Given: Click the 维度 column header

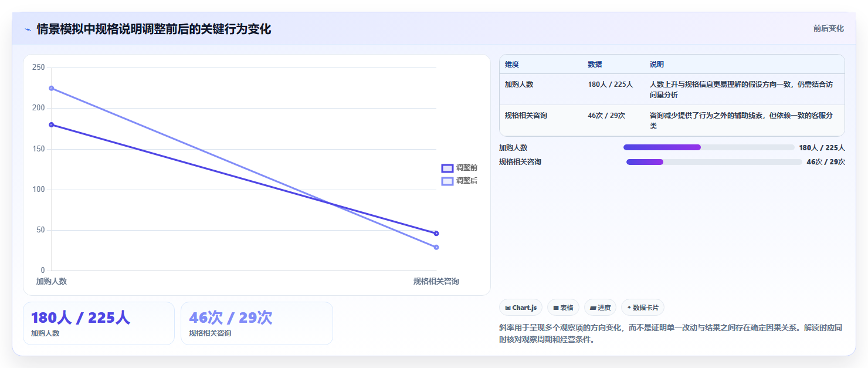Looking at the screenshot, I should point(512,65).
